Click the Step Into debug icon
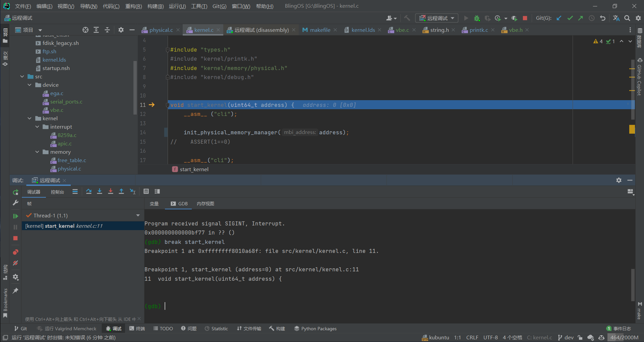Screen dimensions: 644x342 click(x=100, y=192)
